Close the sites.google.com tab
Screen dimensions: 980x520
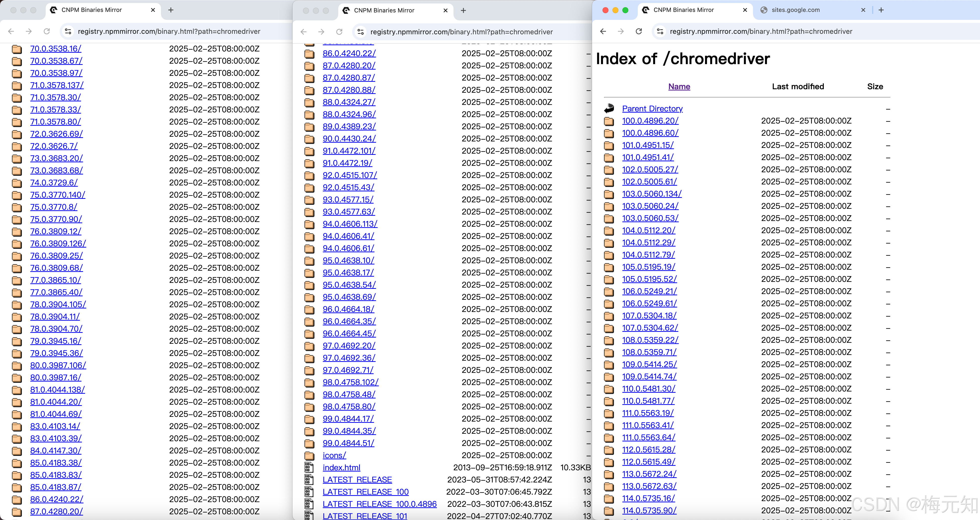click(x=863, y=10)
